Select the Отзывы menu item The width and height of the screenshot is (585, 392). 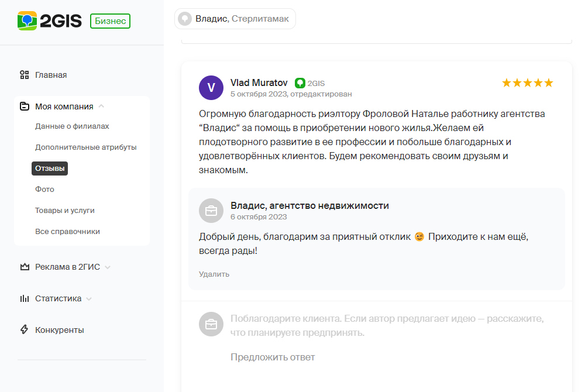pos(50,169)
